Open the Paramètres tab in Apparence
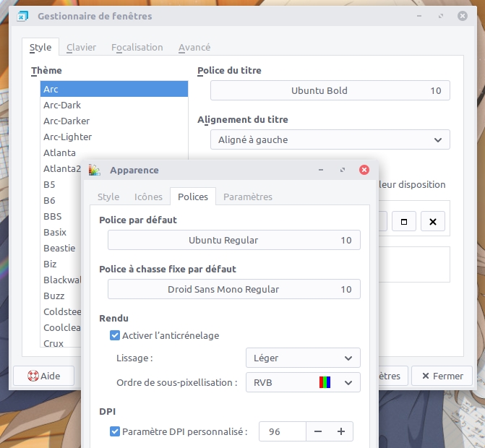This screenshot has height=448, width=485. click(x=248, y=197)
